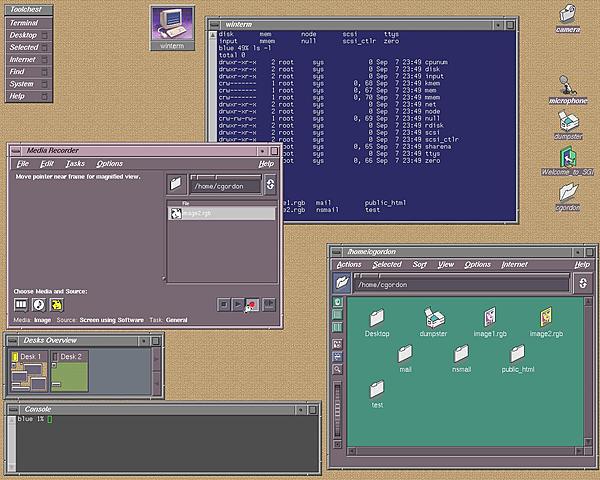This screenshot has height=480, width=600.
Task: Select the public_html folder icon
Action: tap(518, 359)
